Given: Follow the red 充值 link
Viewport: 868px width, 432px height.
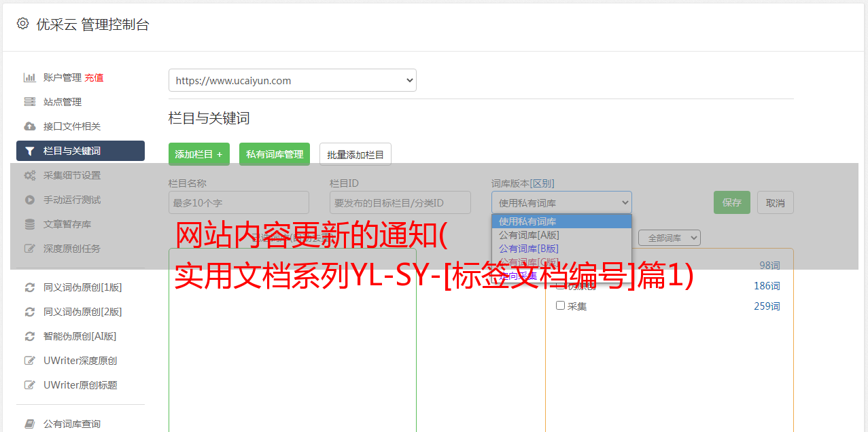Looking at the screenshot, I should [x=94, y=77].
